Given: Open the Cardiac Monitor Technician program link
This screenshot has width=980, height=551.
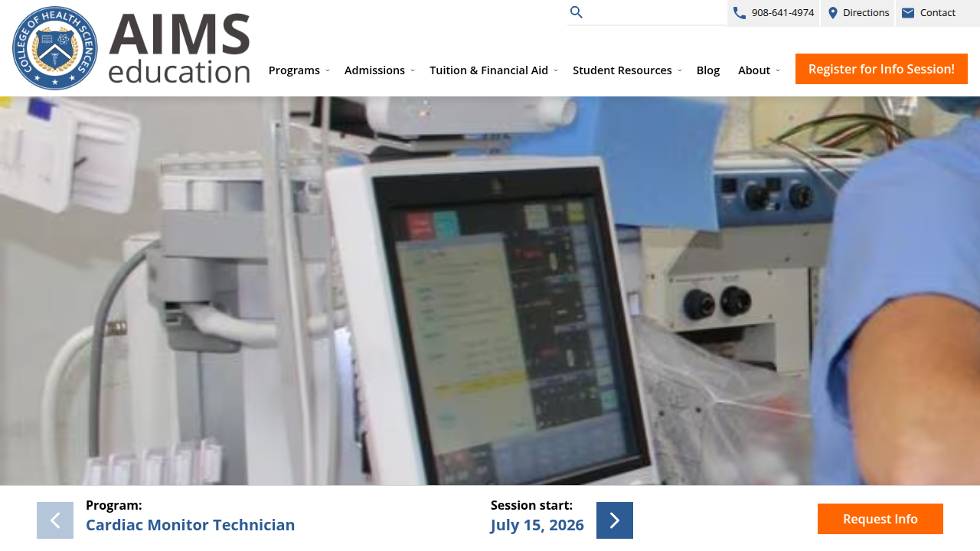Looking at the screenshot, I should click(x=191, y=525).
